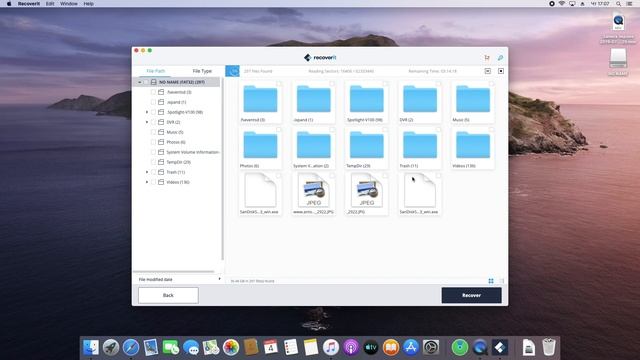Click the Back button

pyautogui.click(x=168, y=295)
